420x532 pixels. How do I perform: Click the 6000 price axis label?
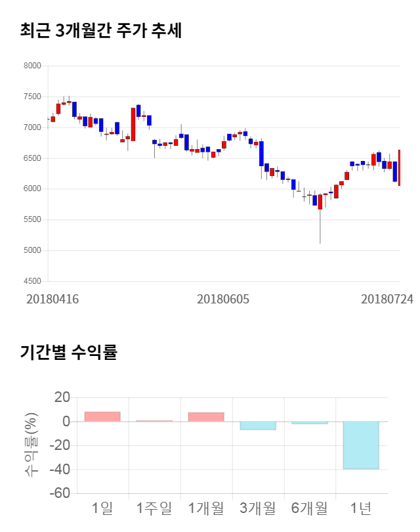(33, 189)
